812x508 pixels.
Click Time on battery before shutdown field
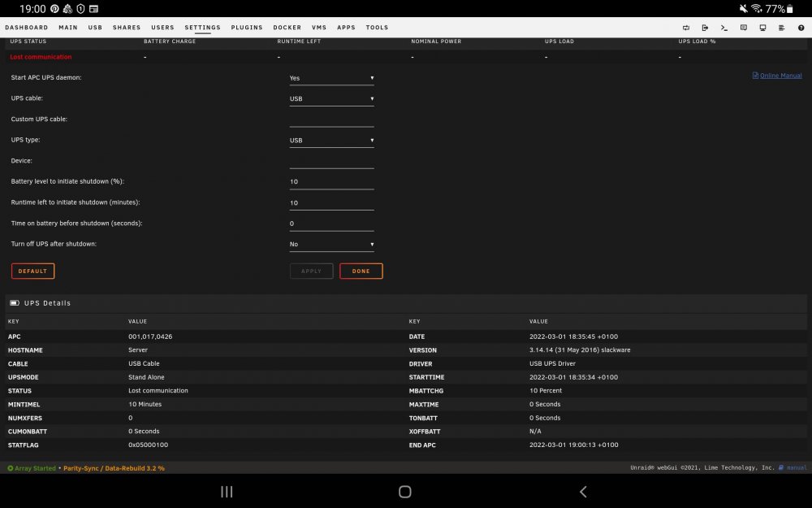331,224
